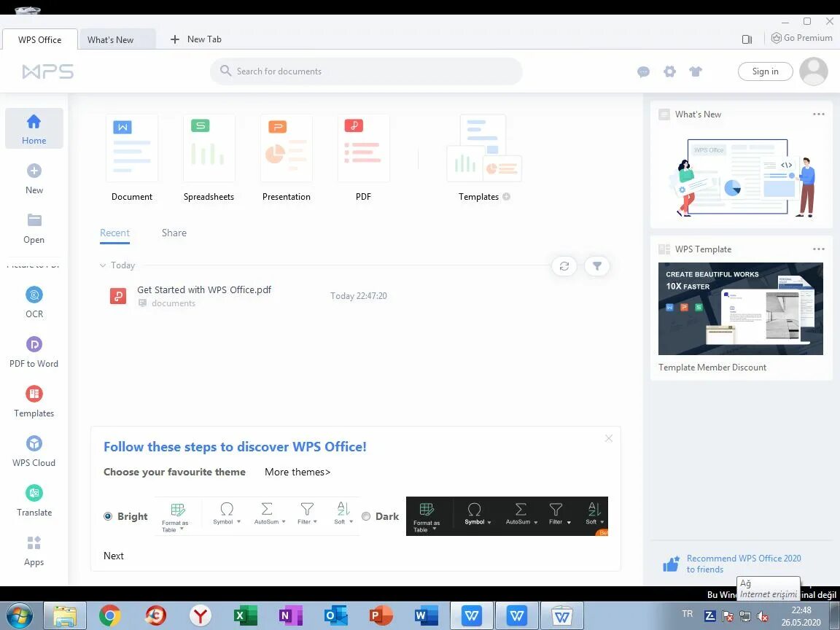Click the WPS logo in header

47,71
